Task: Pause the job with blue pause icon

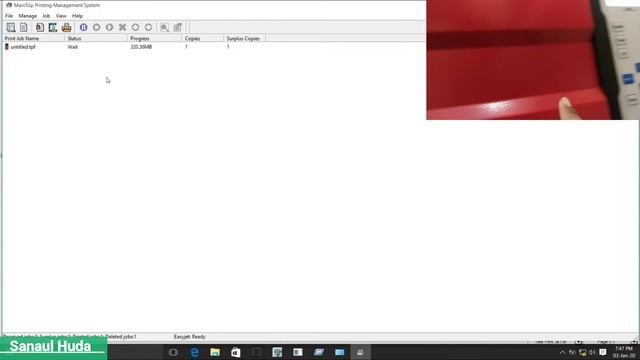Action: click(84, 27)
